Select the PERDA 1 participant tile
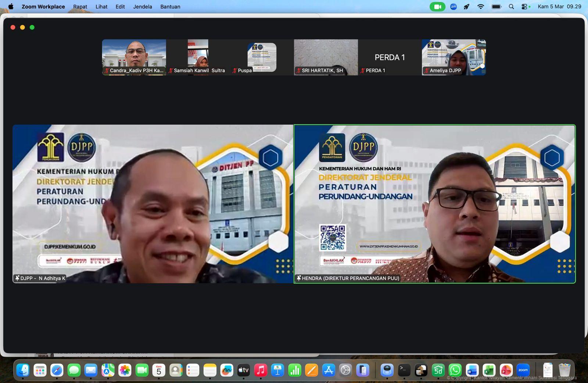Screen dimensions: 588x383 click(x=390, y=57)
